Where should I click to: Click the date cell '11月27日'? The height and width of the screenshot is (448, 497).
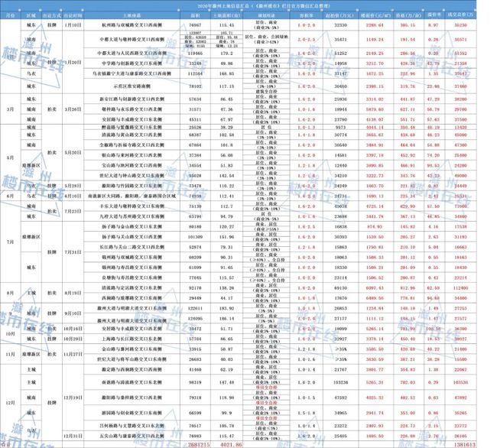point(73,354)
